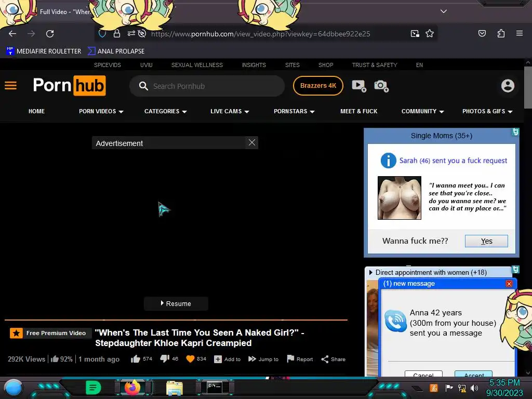Image resolution: width=532 pixels, height=399 pixels.
Task: Open the Pocket save icon
Action: coord(482,33)
